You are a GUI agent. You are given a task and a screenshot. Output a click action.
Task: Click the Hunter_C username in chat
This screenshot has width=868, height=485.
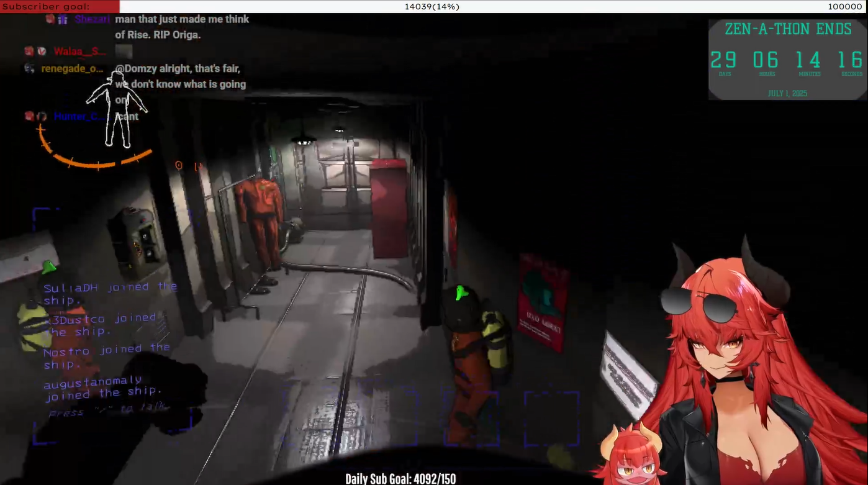tap(79, 117)
